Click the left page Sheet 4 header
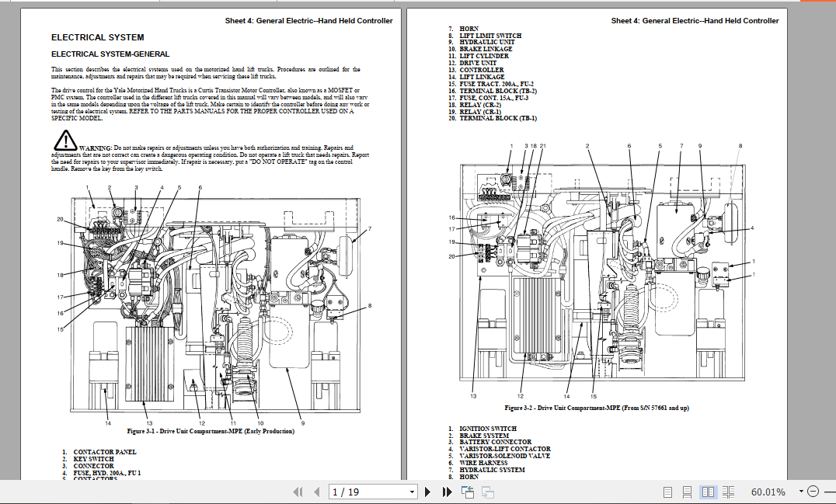This screenshot has width=836, height=504. 308,21
